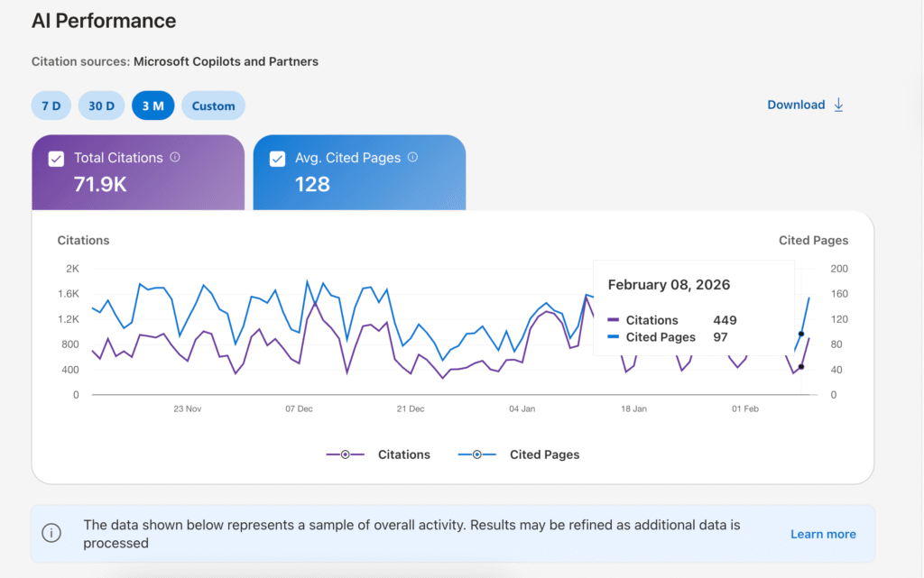Switch to the 30 D time range tab
924x578 pixels.
click(101, 105)
